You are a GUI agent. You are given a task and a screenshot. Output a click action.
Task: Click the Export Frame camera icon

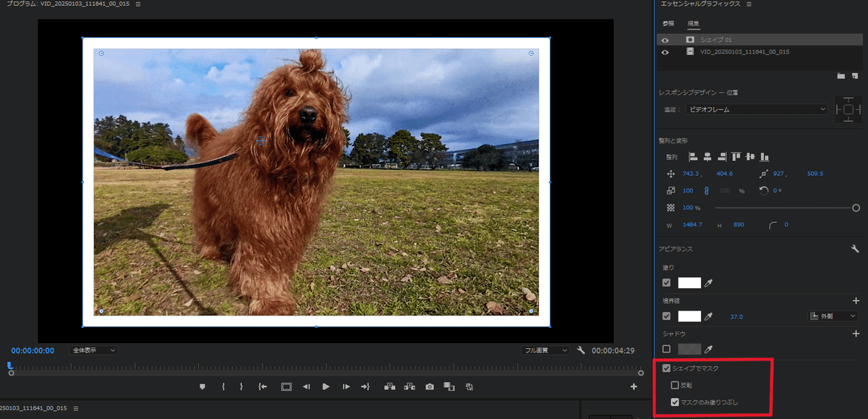(430, 387)
